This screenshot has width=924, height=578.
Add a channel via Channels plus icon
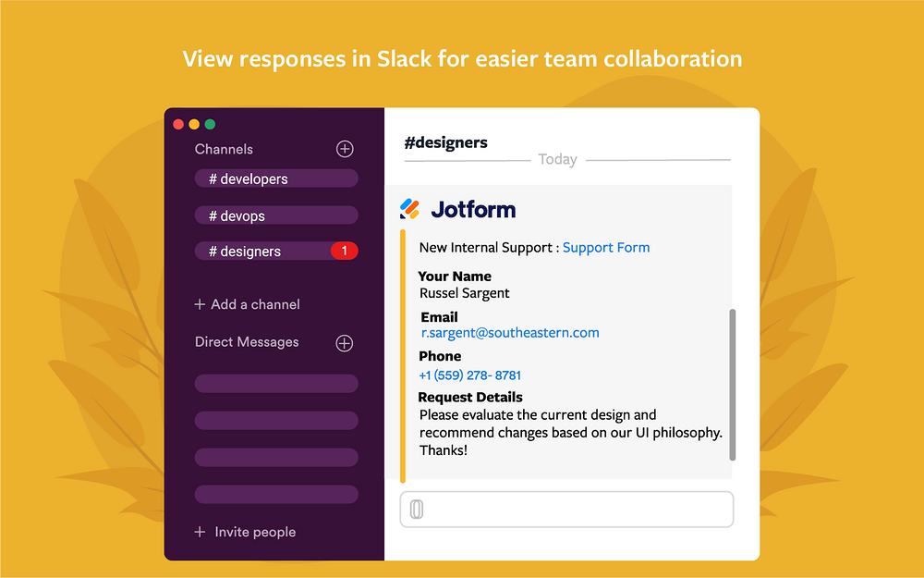[x=345, y=149]
